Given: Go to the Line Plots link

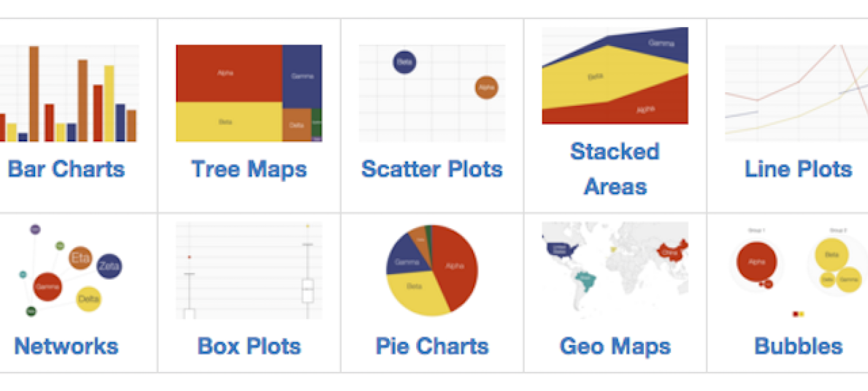Looking at the screenshot, I should (x=799, y=169).
